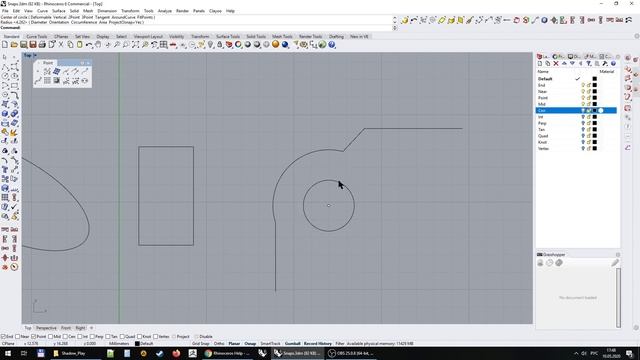Click the layer Filter funnel icon
The height and width of the screenshot is (360, 640).
(x=589, y=64)
